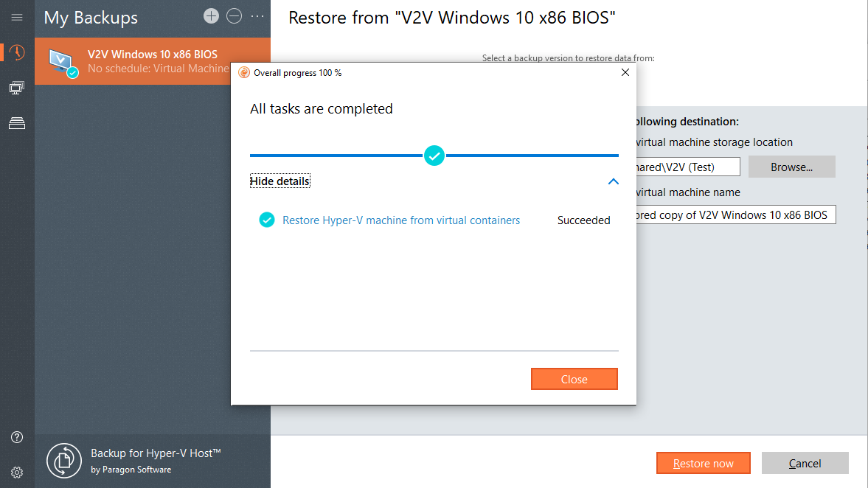Screen dimensions: 868x488
Task: Add a new backup with plus icon
Action: click(212, 16)
